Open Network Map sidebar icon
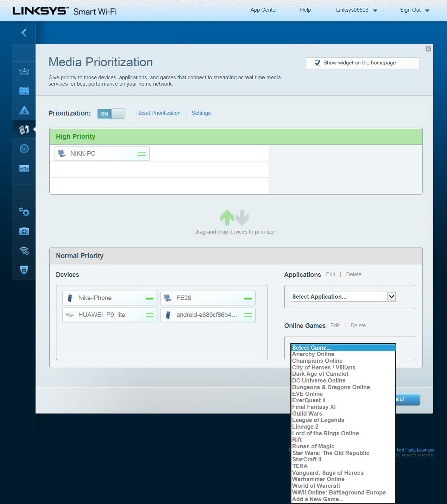Image resolution: width=447 pixels, height=504 pixels. 24,72
